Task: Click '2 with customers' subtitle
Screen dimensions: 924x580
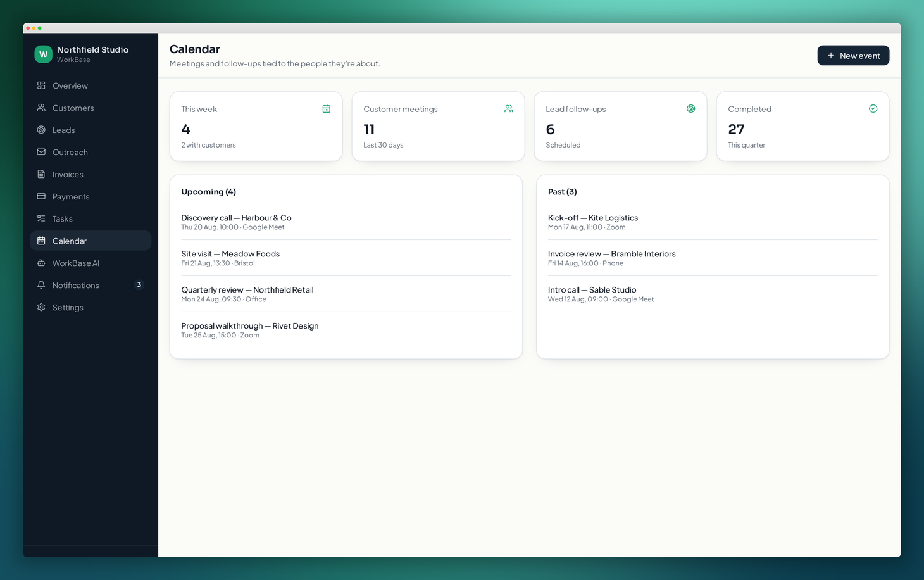Action: [208, 145]
